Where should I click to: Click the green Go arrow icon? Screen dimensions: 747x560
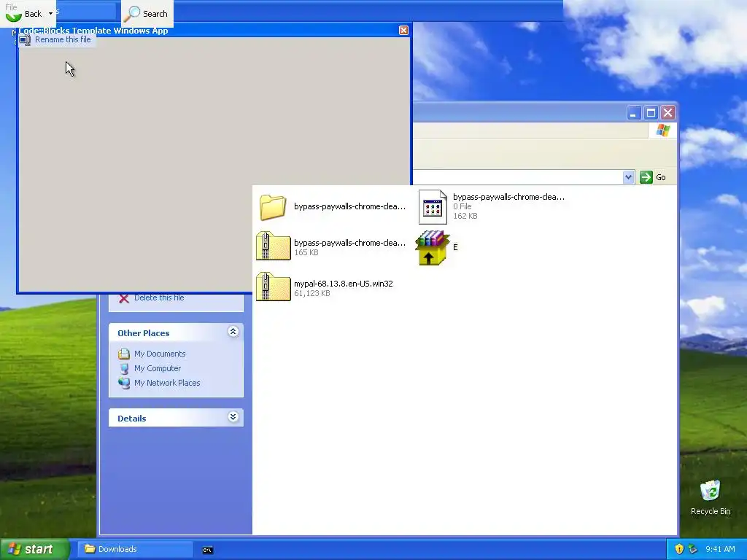tap(646, 177)
